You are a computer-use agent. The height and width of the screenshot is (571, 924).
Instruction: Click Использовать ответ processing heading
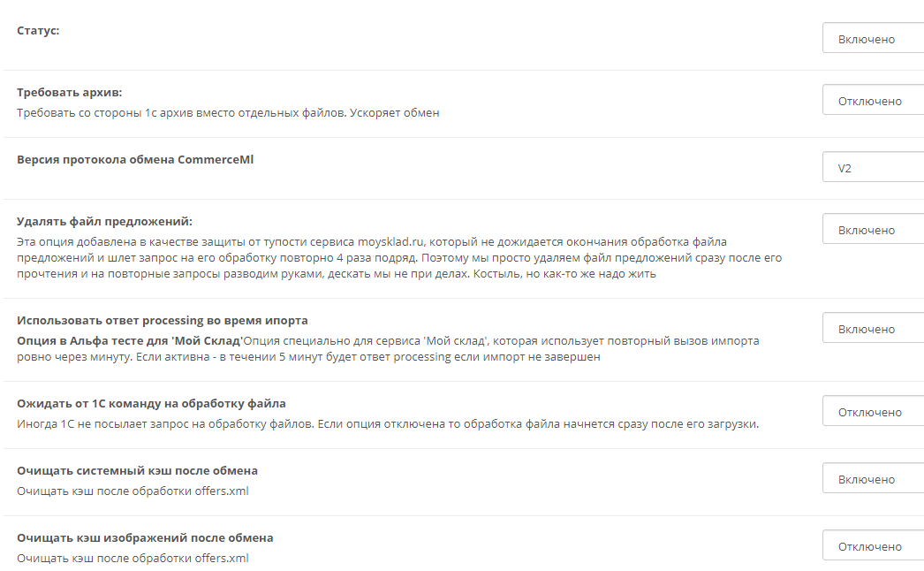click(x=162, y=321)
